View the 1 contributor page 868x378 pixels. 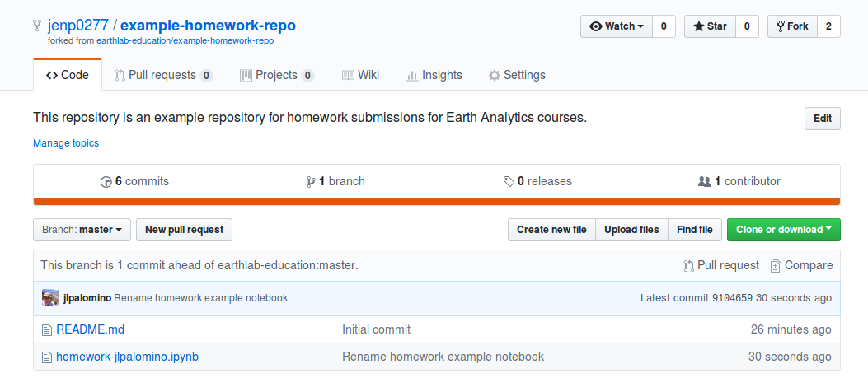pos(739,181)
